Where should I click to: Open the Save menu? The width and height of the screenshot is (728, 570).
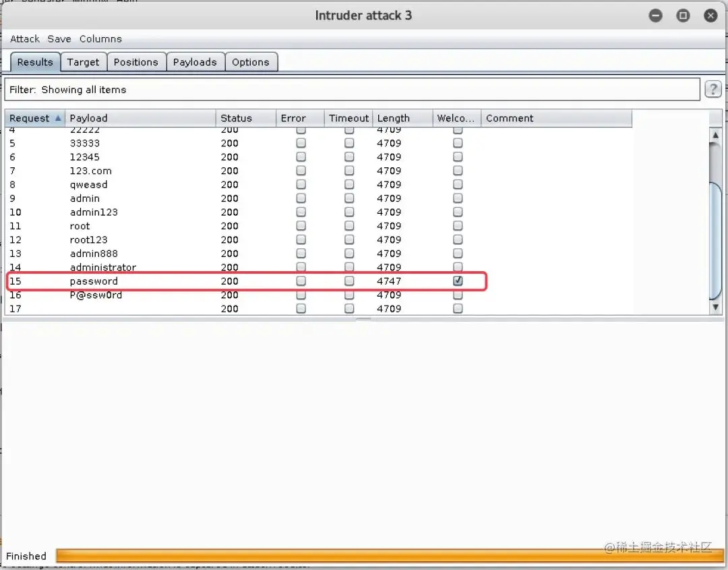click(x=59, y=39)
